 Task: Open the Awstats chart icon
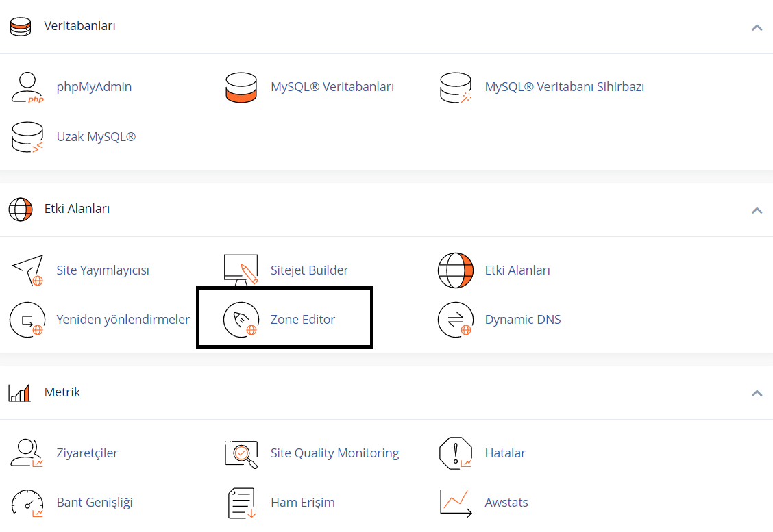pos(456,503)
